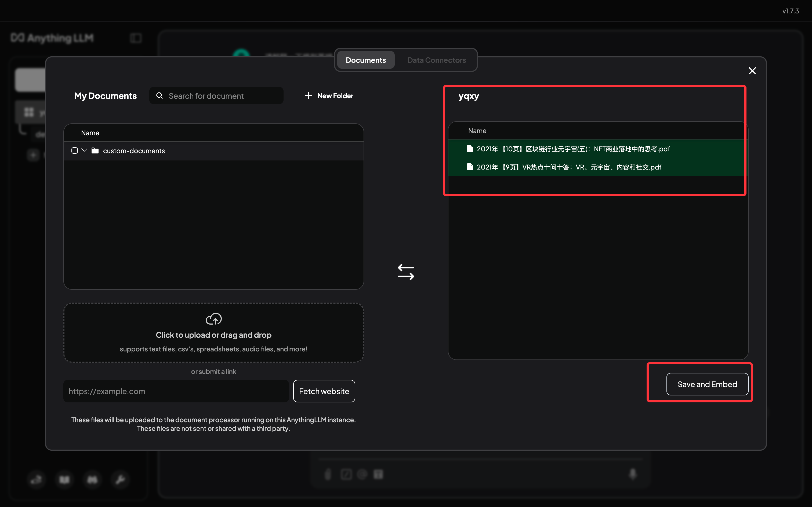Viewport: 812px width, 507px height.
Task: Click the file icon beside the VR热点十问十答 PDF
Action: point(470,167)
